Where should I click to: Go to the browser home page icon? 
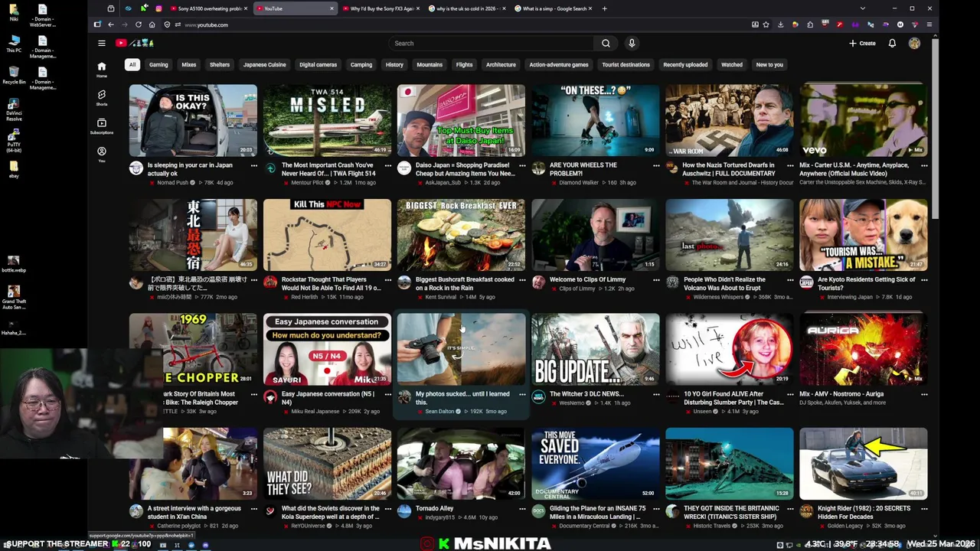click(x=152, y=24)
